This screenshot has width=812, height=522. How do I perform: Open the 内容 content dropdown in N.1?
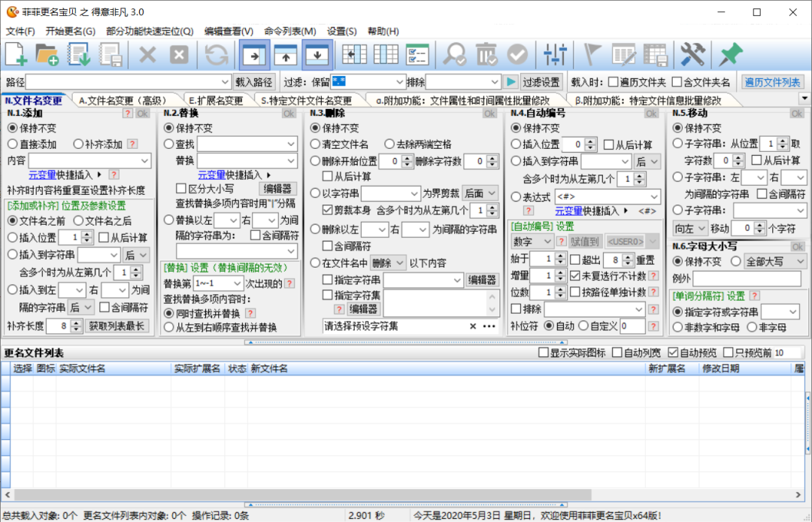coord(144,160)
